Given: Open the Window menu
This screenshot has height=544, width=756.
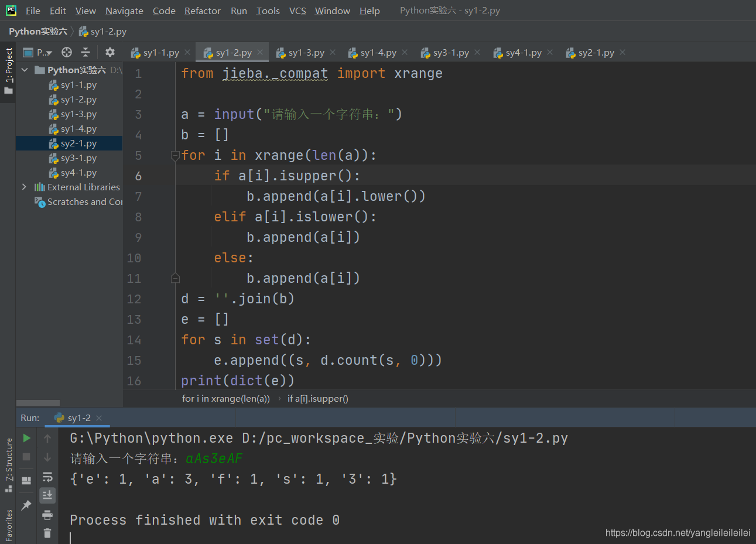Looking at the screenshot, I should tap(333, 11).
